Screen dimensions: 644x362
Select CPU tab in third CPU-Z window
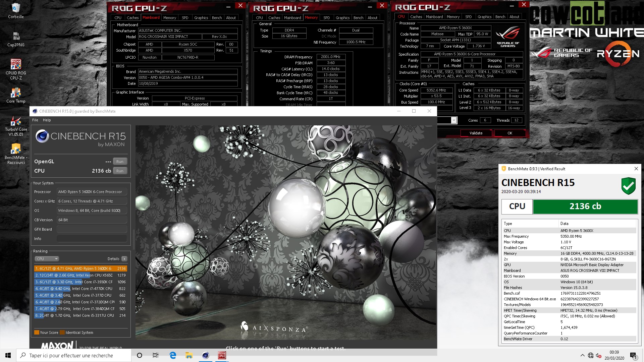(x=401, y=16)
